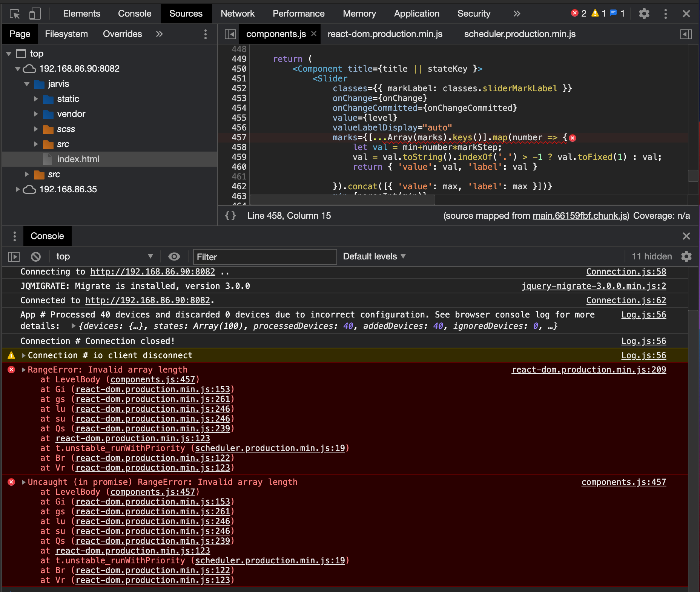
Task: Open the react-dom.production.min.js:209 link
Action: click(x=589, y=370)
